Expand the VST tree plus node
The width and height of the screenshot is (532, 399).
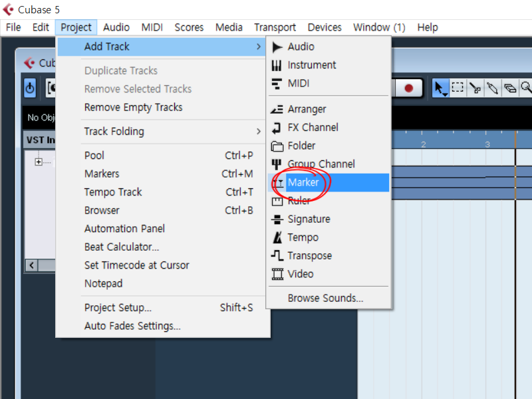(x=39, y=162)
